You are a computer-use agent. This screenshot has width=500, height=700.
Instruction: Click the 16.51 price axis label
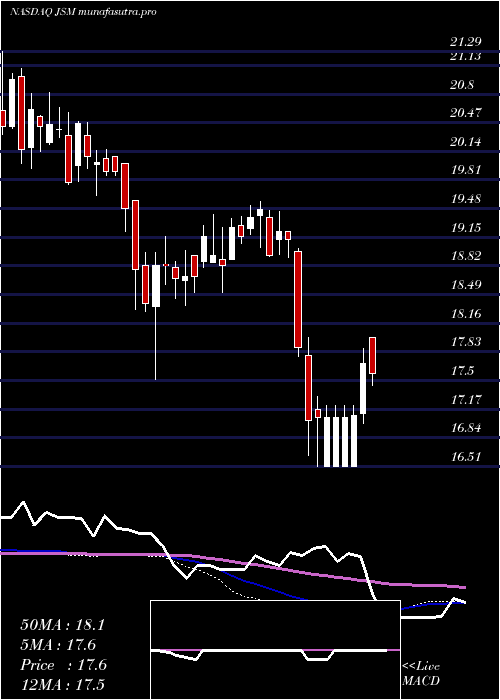pyautogui.click(x=466, y=456)
